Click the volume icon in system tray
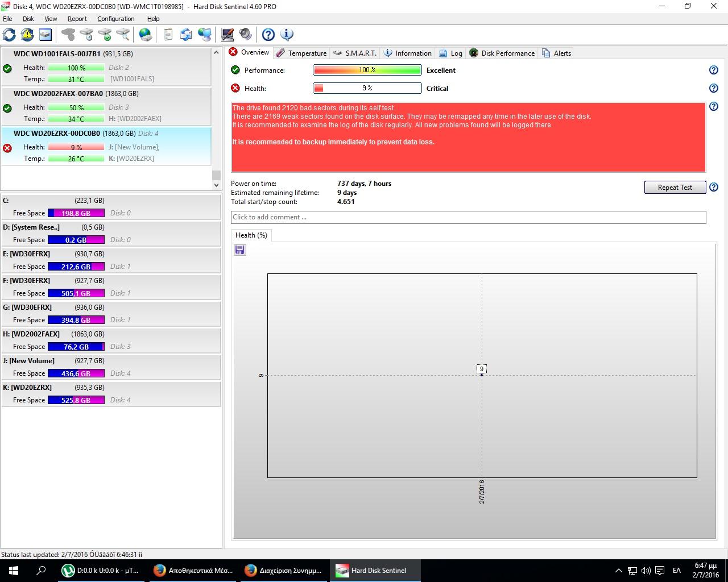 [x=646, y=570]
